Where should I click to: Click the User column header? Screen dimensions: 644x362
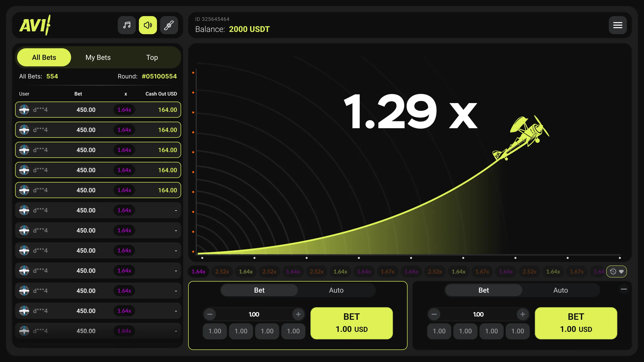pyautogui.click(x=24, y=94)
